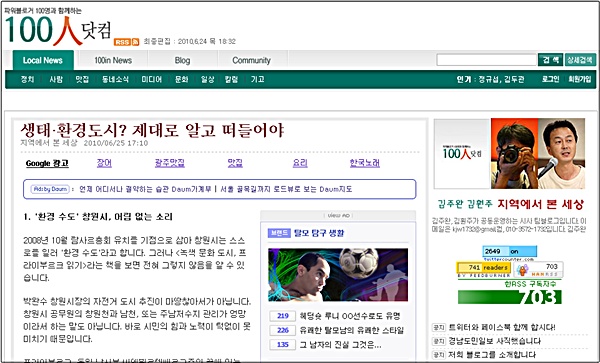Click the 지역에서 본 세상 byline under the title
Image resolution: width=600 pixels, height=363 pixels.
click(x=49, y=143)
